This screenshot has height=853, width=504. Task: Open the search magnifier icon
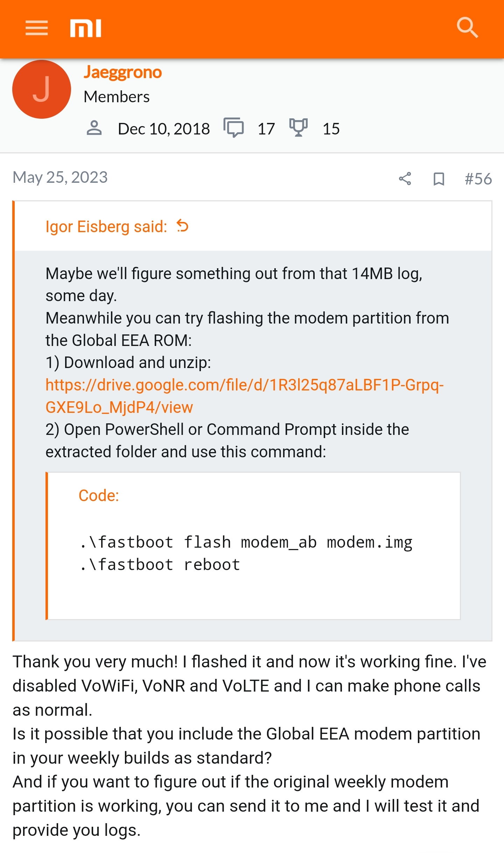(x=467, y=27)
